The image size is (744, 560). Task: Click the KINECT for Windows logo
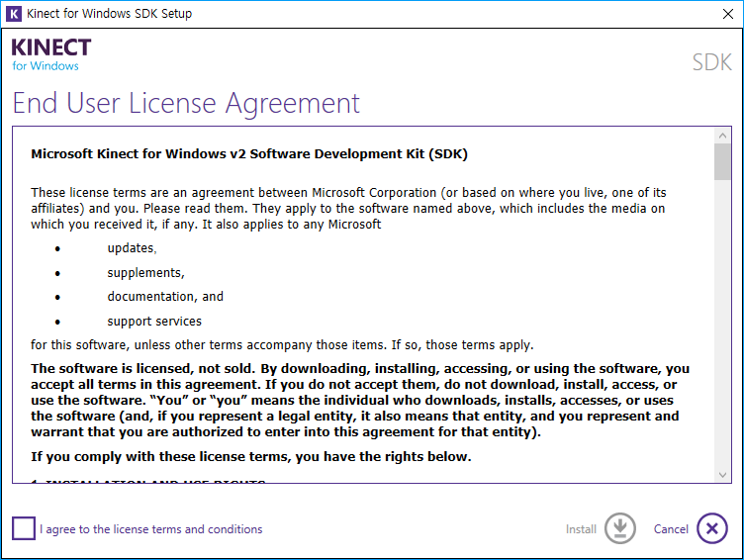click(51, 54)
